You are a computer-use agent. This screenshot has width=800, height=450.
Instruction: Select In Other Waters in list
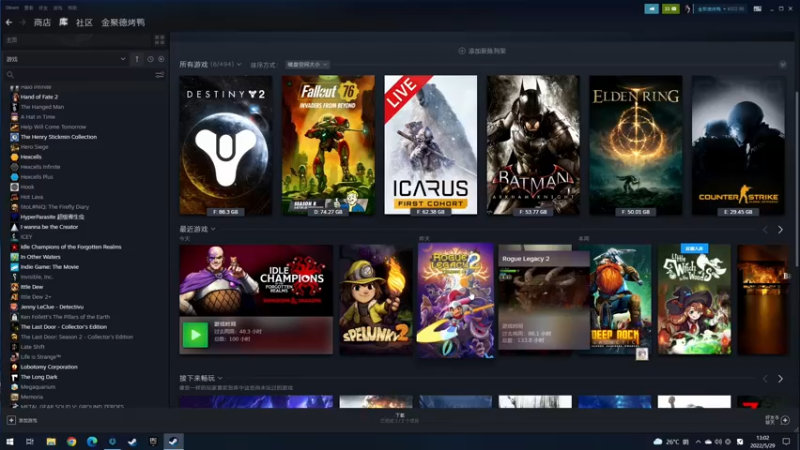click(x=40, y=257)
